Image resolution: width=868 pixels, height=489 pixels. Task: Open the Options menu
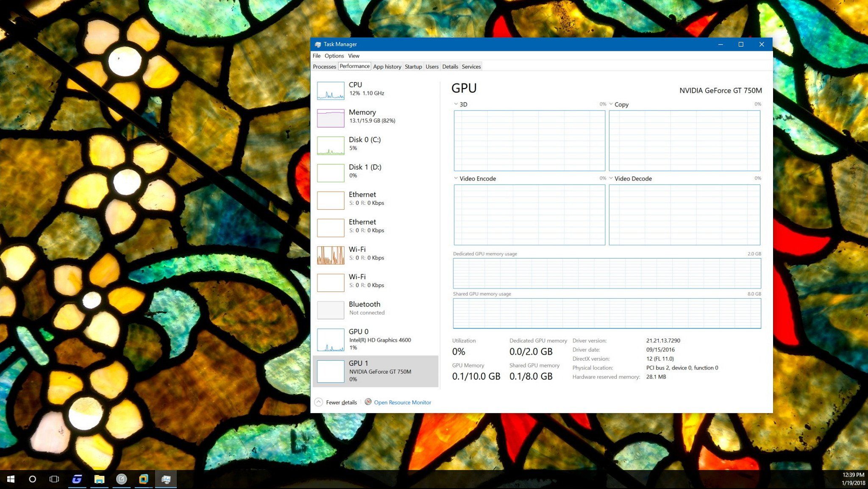pos(334,56)
